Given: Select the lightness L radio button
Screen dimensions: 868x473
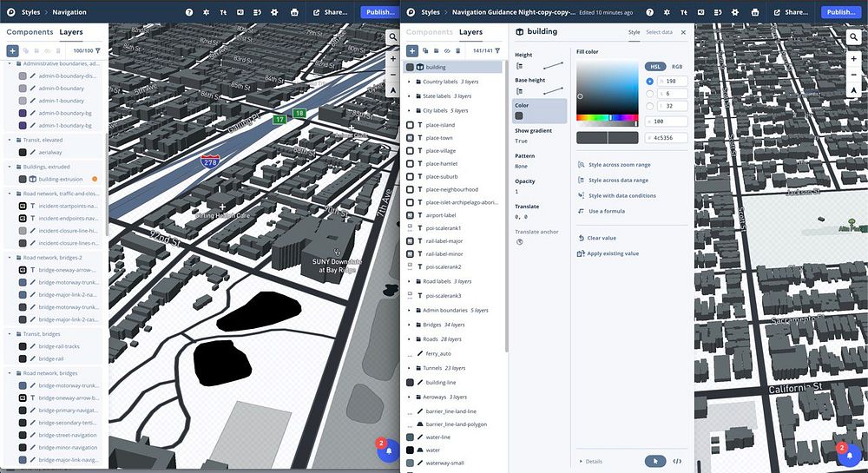Looking at the screenshot, I should pos(650,106).
